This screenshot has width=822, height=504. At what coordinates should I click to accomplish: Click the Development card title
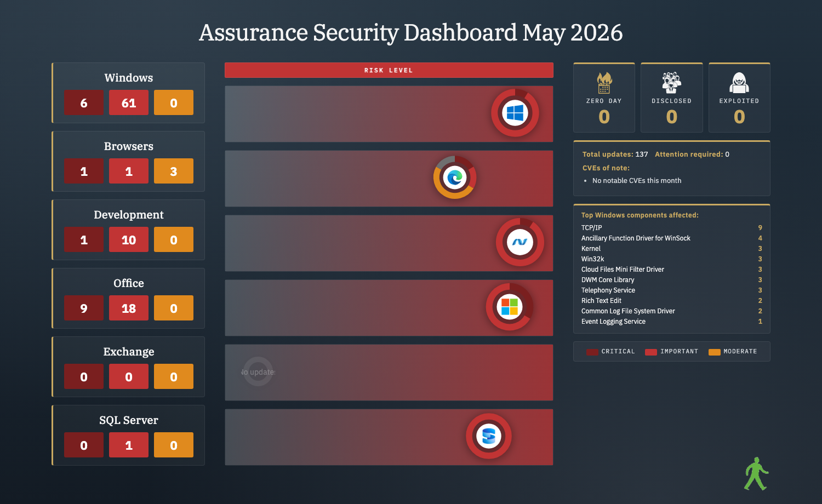coord(129,215)
